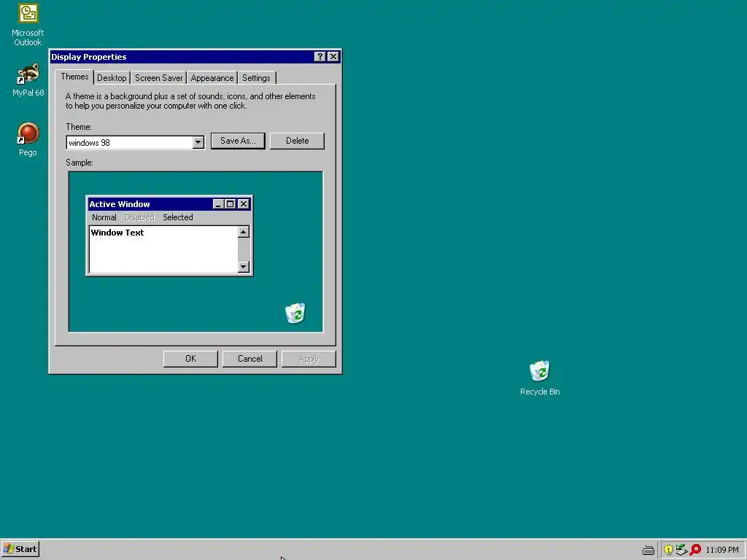This screenshot has height=560, width=747.
Task: Click the sample window close X
Action: point(244,204)
